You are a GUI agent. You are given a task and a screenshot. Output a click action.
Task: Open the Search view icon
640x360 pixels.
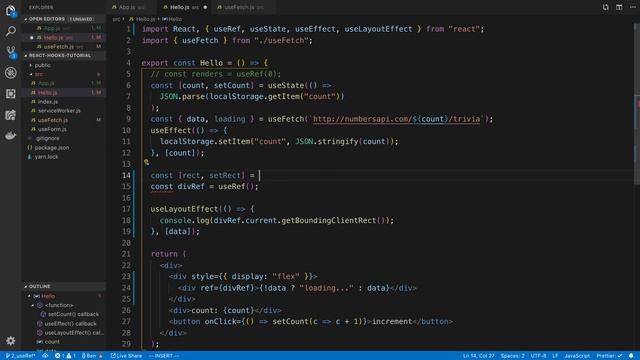[11, 31]
